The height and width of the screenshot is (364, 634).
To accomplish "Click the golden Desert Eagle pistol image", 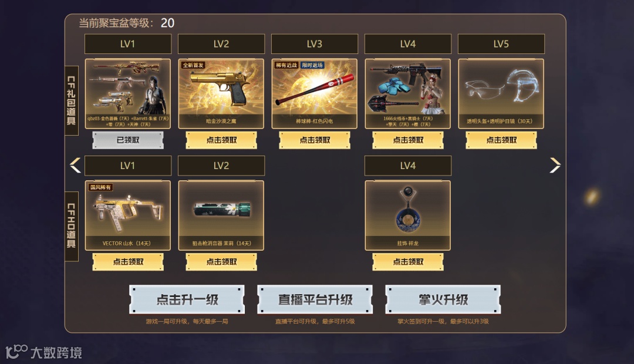I will 221,94.
